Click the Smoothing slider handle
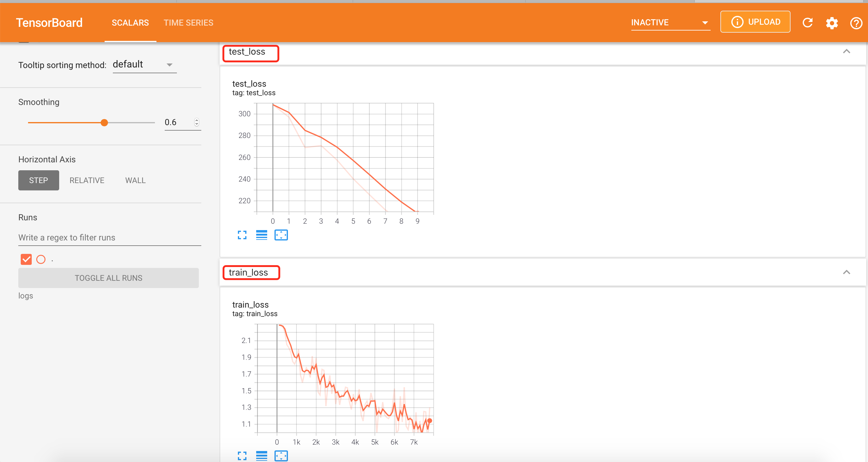Viewport: 868px width, 462px height. (x=104, y=123)
